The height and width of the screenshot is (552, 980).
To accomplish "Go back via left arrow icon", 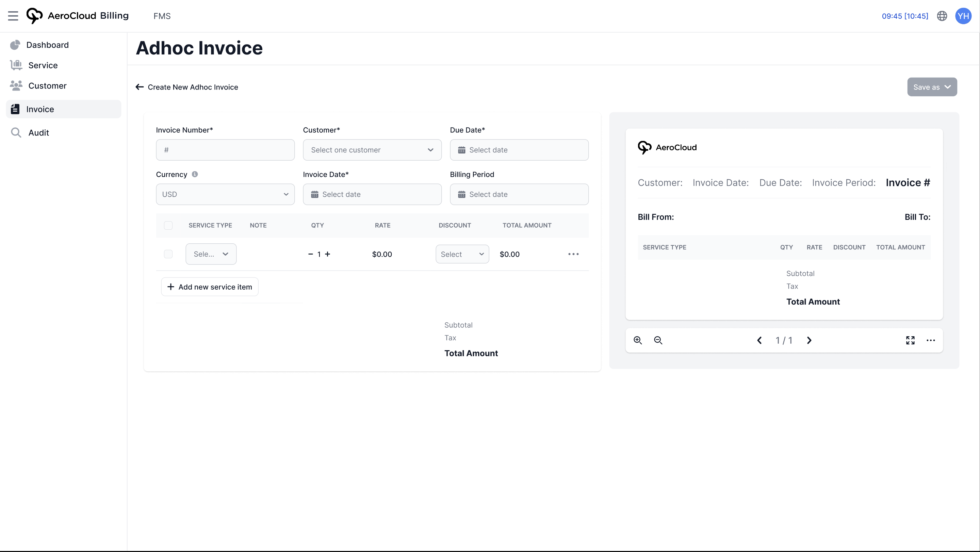I will click(x=140, y=87).
